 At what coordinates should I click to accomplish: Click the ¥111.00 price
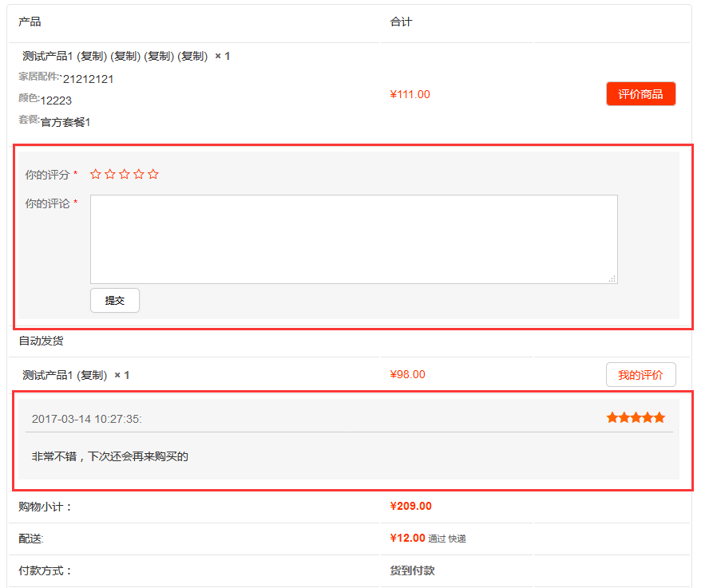(x=410, y=94)
